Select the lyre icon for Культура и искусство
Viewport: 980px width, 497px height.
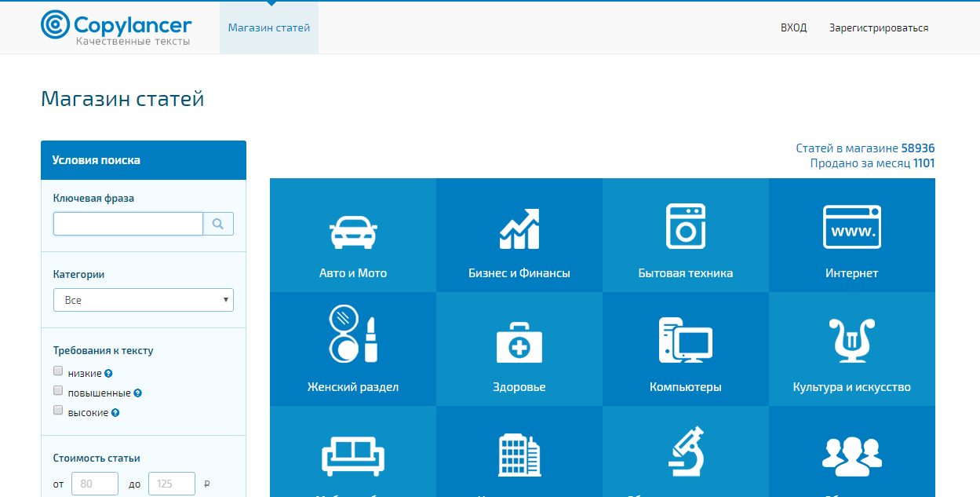click(852, 341)
